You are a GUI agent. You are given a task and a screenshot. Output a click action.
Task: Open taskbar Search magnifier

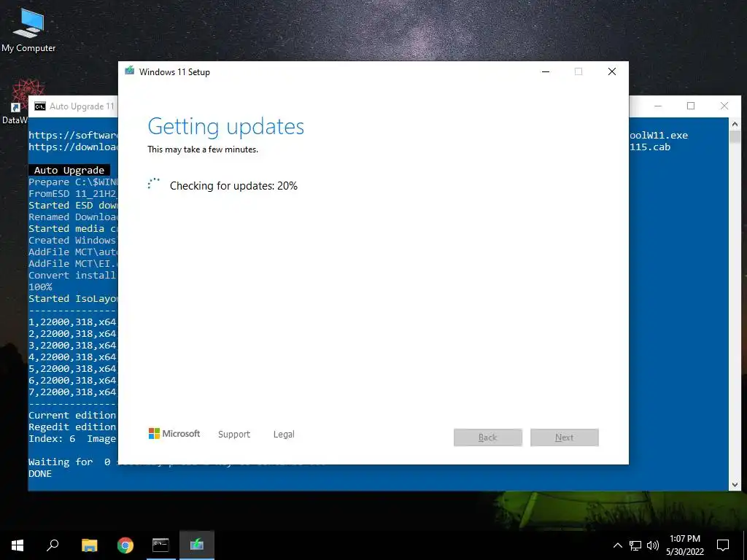point(53,545)
